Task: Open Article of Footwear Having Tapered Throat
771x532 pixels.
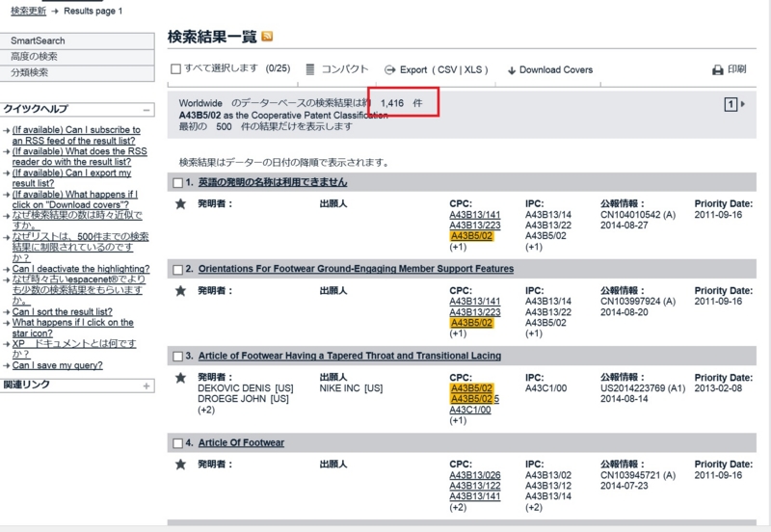Action: tap(350, 356)
